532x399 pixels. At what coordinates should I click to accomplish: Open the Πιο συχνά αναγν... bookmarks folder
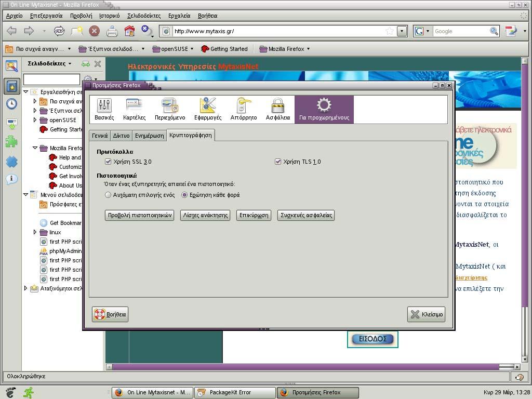tap(37, 49)
